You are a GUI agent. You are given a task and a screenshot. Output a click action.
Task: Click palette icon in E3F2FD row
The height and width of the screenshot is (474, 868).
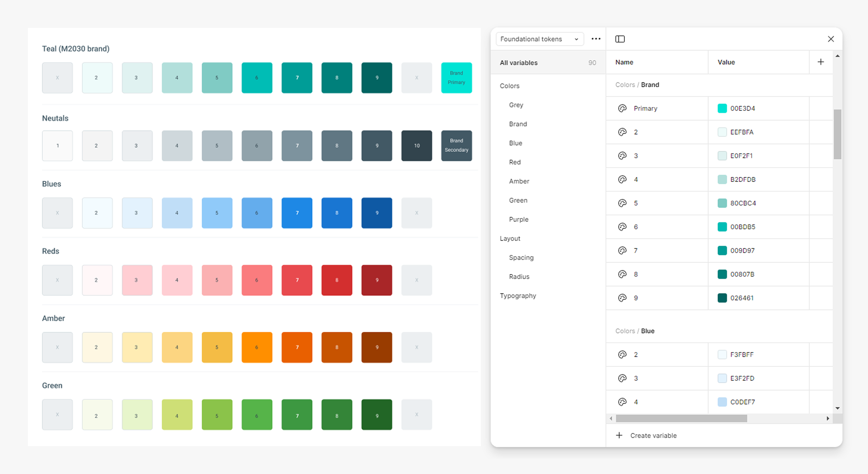(622, 379)
